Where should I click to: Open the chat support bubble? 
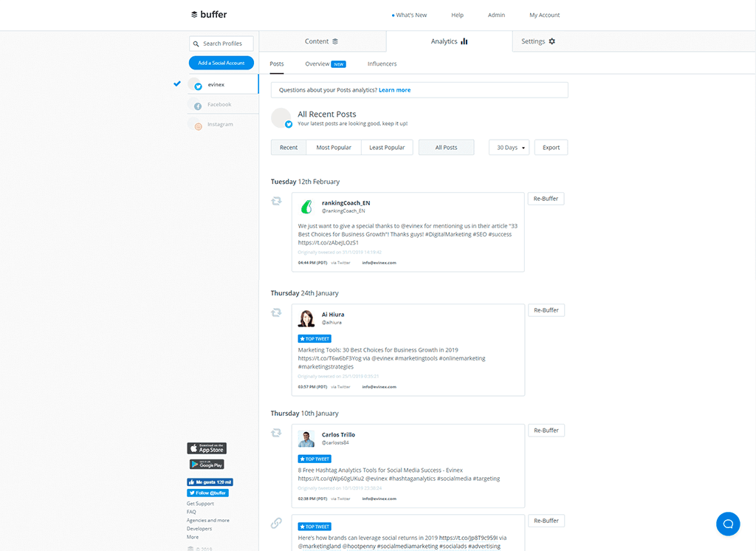click(x=728, y=524)
